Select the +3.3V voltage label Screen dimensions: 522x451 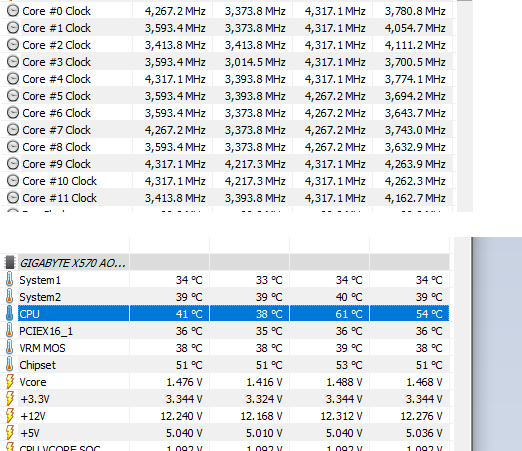(35, 399)
